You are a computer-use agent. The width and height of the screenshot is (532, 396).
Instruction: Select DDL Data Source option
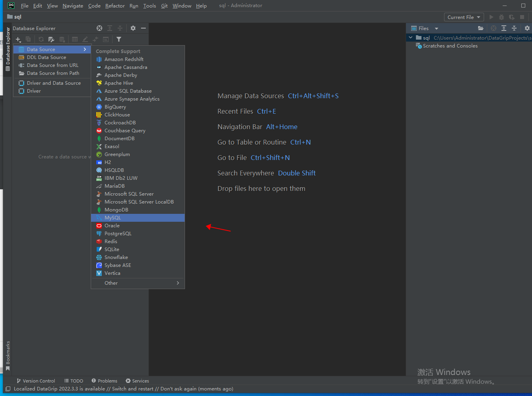[x=52, y=57]
